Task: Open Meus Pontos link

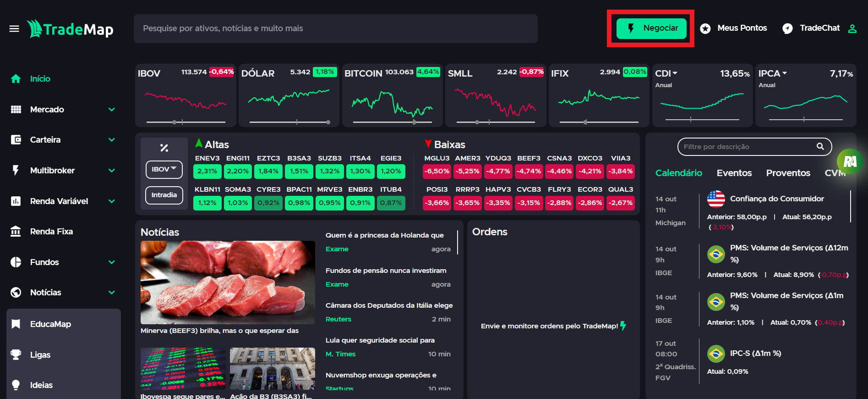Action: [x=742, y=28]
